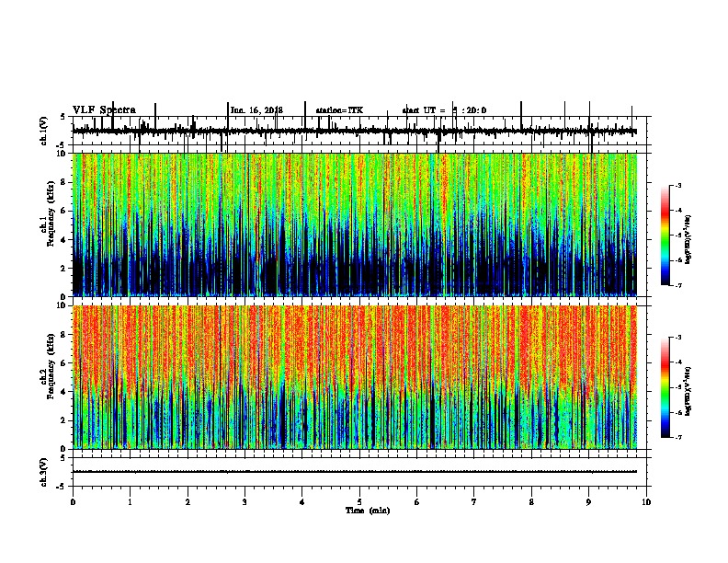This screenshot has height=563, width=728.
Task: Click the 'ch.3(V)' axis label
Action: tap(44, 473)
